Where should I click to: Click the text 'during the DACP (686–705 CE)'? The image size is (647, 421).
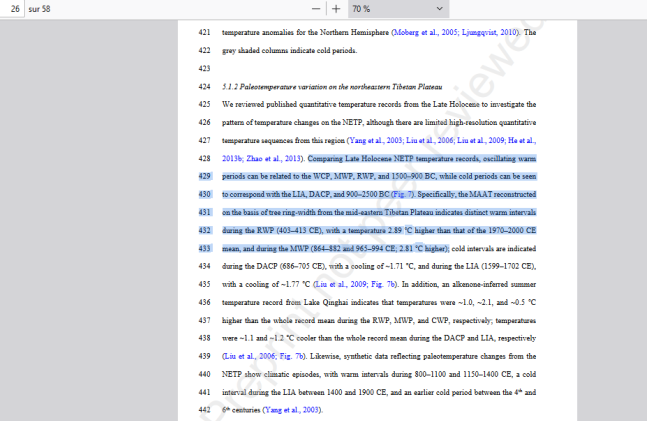273,266
